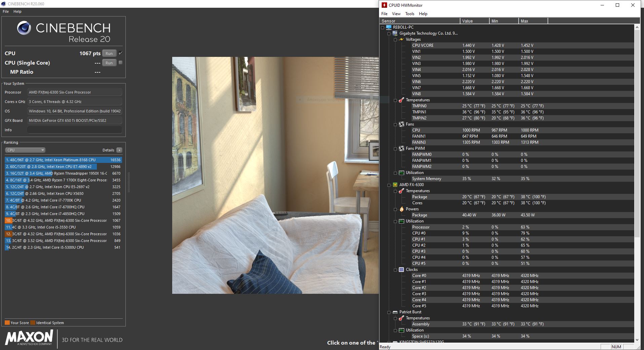The image size is (644, 350).
Task: Toggle the CPU (Single Core) test checkbox
Action: pyautogui.click(x=120, y=63)
